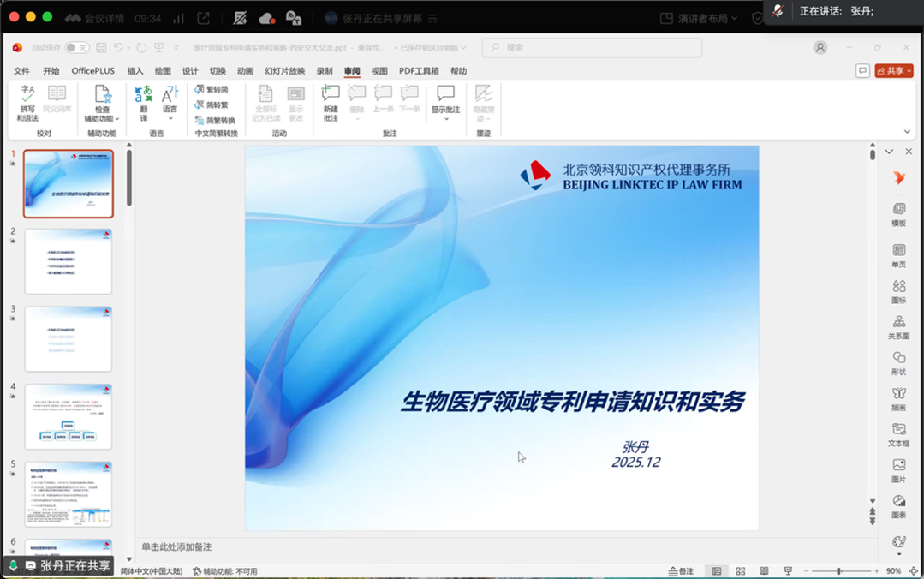Viewport: 924px width, 579px height.
Task: Open 插画 illustrations in the sidebar
Action: click(898, 398)
